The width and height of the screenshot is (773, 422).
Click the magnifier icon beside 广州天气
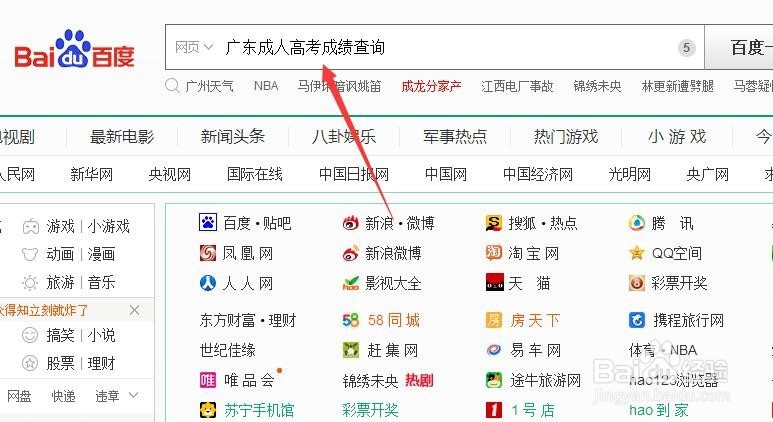(172, 86)
